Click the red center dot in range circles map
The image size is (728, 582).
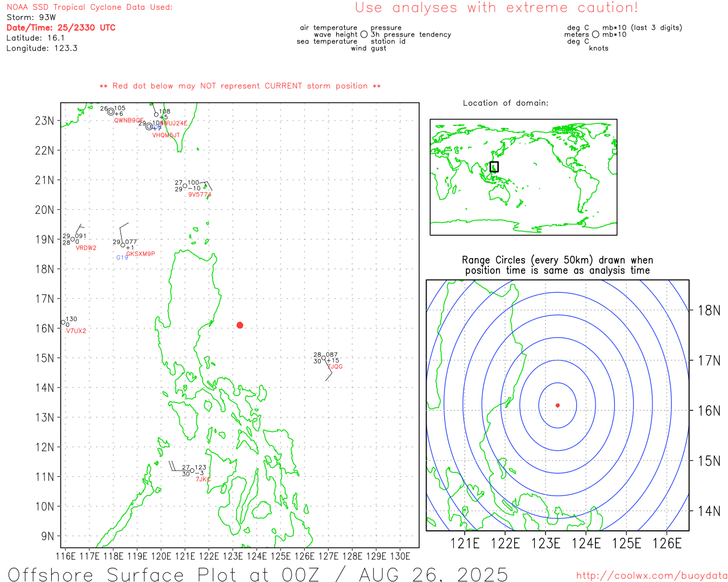[x=557, y=405]
